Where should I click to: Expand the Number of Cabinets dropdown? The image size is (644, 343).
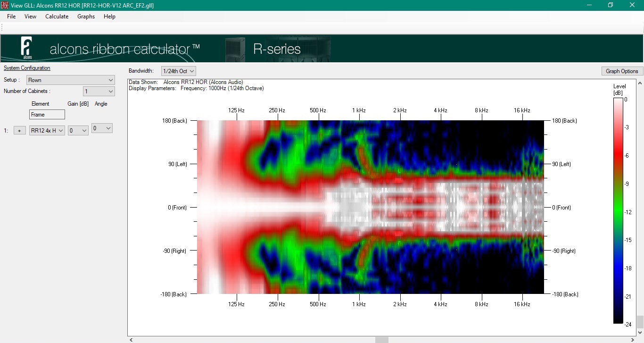click(99, 91)
